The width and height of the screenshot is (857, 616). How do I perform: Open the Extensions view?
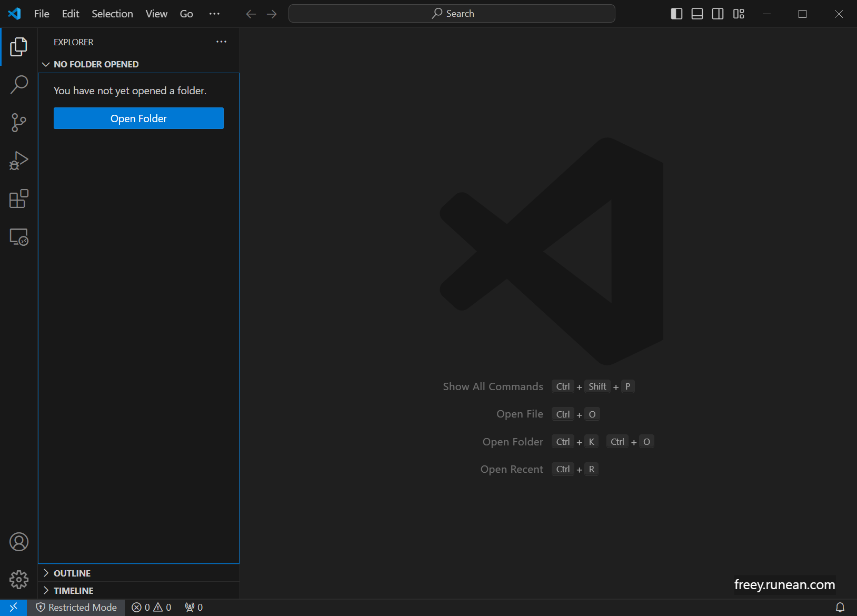pyautogui.click(x=19, y=199)
